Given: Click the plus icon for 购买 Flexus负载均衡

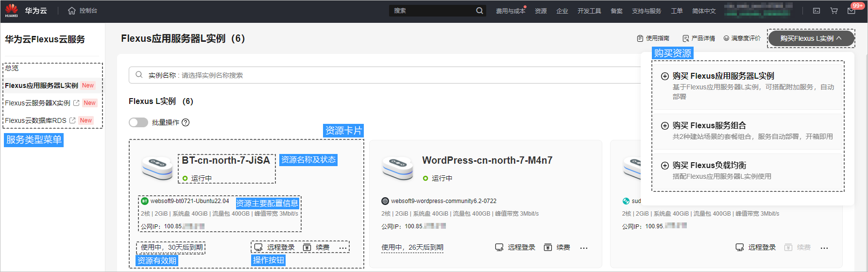Looking at the screenshot, I should coord(665,166).
